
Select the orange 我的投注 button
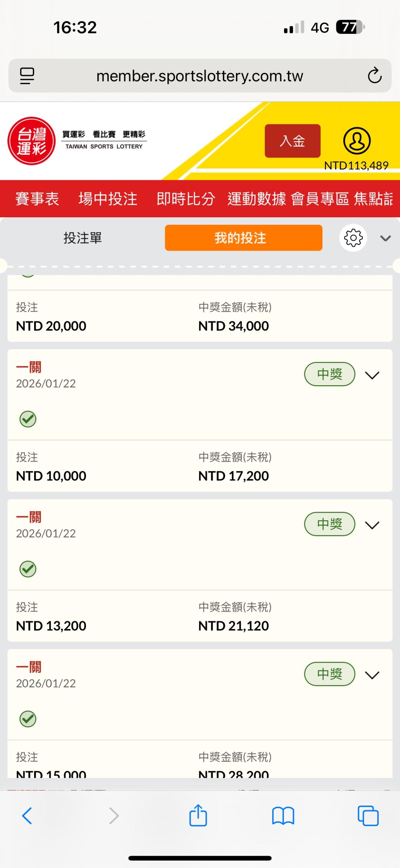click(x=243, y=238)
